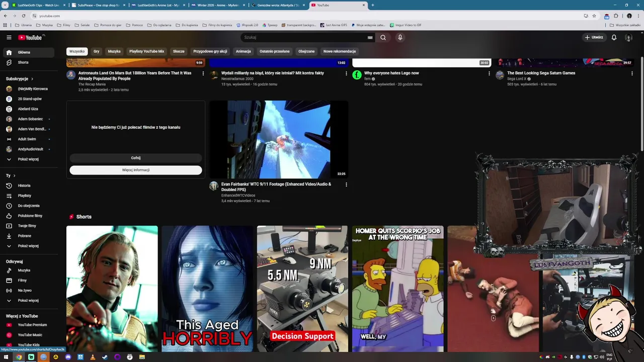Open the Homer Quits Scorpio's Job short
644x362 pixels.
(398, 289)
